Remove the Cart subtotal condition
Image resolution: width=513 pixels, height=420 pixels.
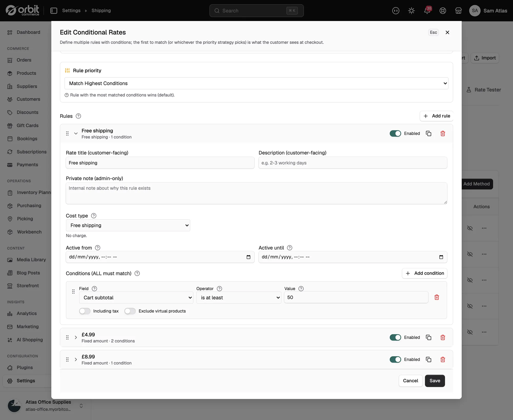click(437, 297)
